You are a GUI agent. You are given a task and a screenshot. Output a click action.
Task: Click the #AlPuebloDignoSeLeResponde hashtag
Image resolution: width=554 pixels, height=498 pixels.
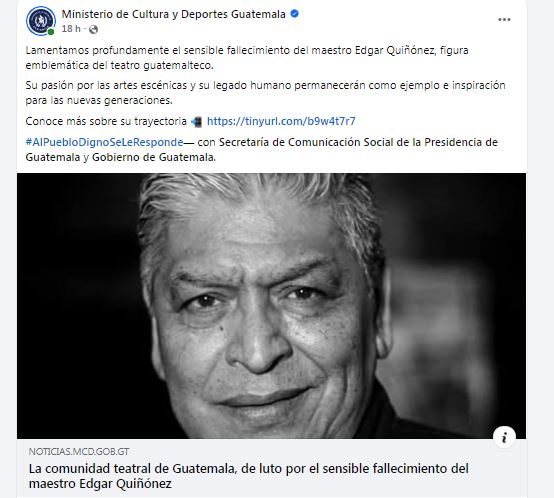pyautogui.click(x=104, y=142)
